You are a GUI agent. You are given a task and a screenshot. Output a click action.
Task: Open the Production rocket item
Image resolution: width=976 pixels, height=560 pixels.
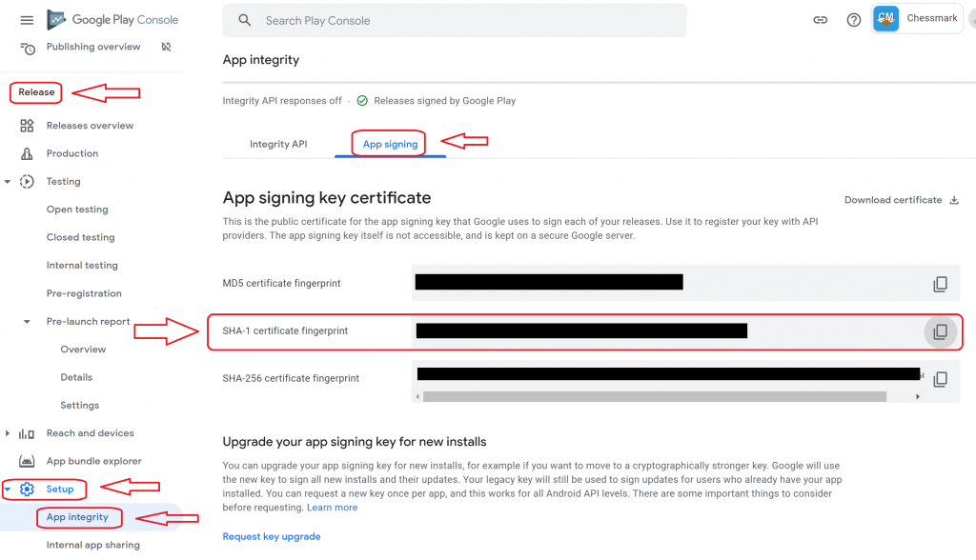coord(72,153)
